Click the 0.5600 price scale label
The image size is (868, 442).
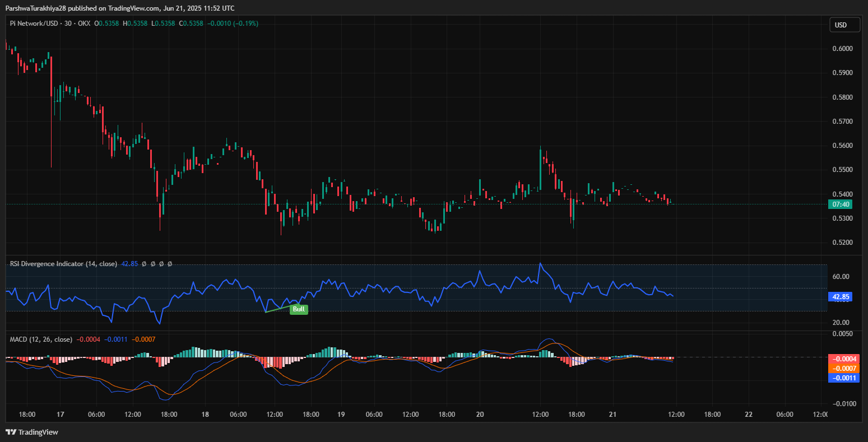pyautogui.click(x=842, y=146)
